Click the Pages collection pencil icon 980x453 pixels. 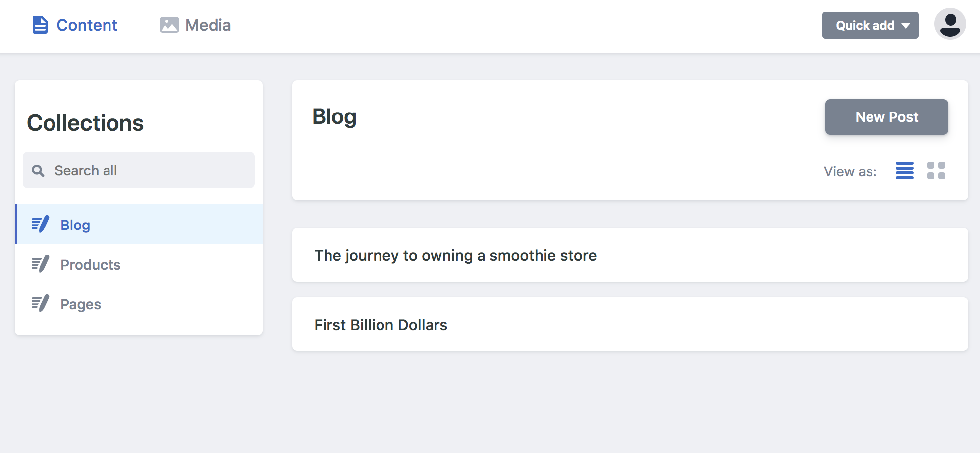point(40,304)
